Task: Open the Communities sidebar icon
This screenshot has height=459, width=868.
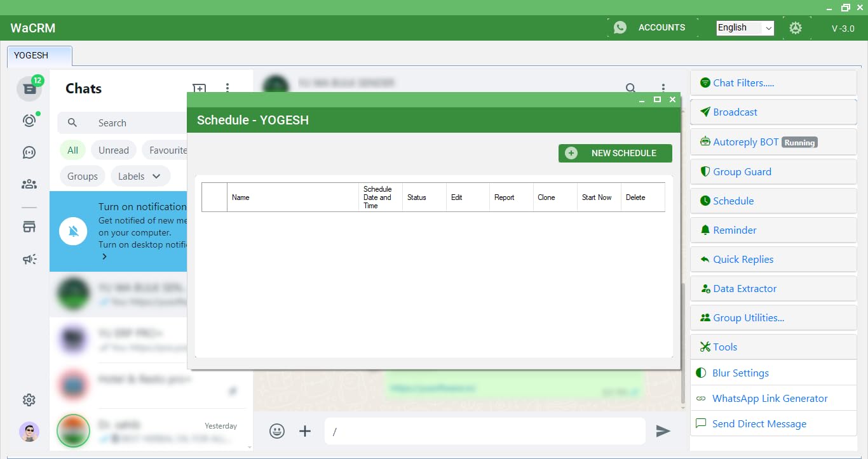Action: (29, 184)
